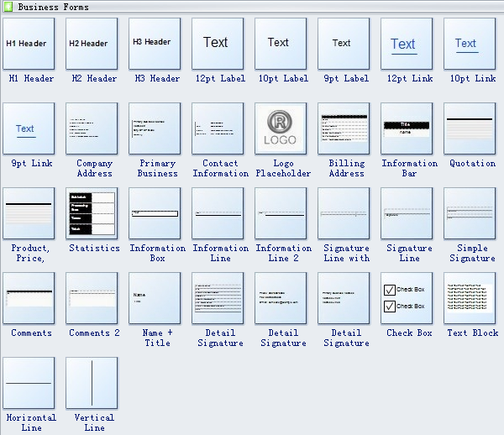Select the Text Block shape
The height and width of the screenshot is (435, 504).
tap(470, 298)
